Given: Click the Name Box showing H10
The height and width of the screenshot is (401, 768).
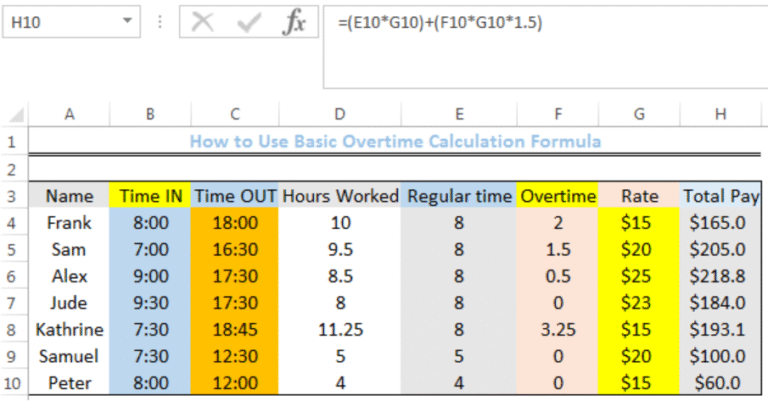Looking at the screenshot, I should pyautogui.click(x=72, y=22).
